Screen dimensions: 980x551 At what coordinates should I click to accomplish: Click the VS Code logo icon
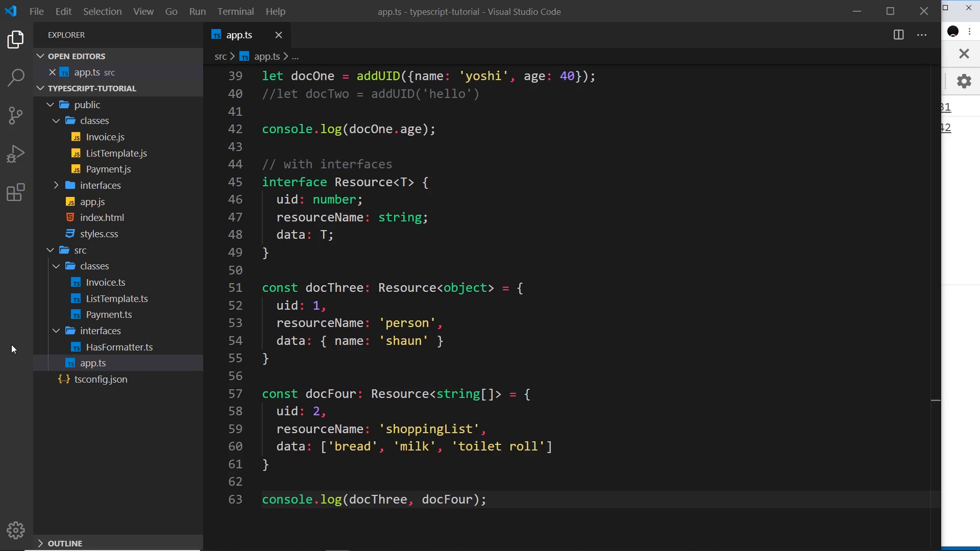coord(11,11)
